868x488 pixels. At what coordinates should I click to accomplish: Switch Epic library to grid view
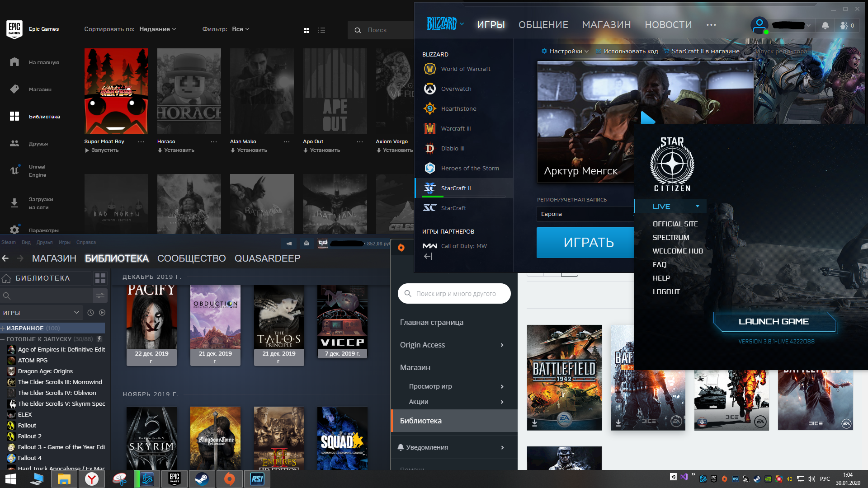(x=307, y=30)
